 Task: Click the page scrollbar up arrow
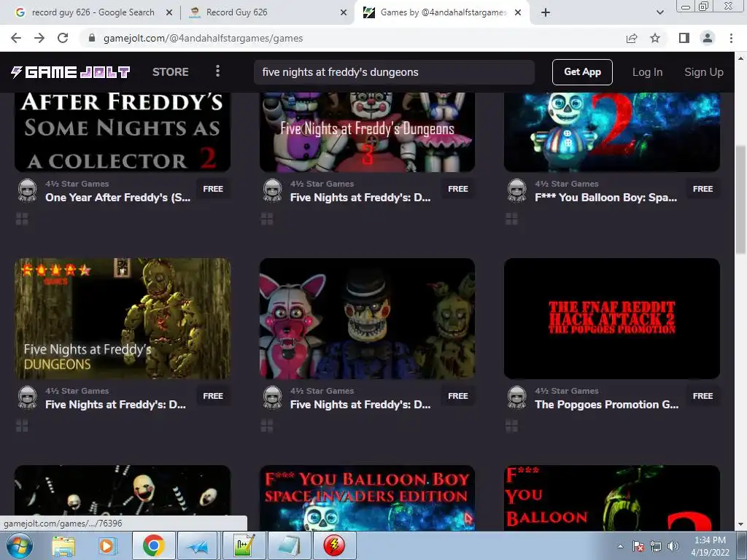point(740,58)
